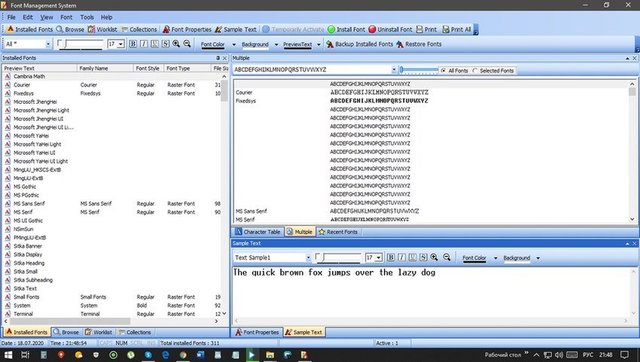Zoom in preview in top format toolbar

176,44
